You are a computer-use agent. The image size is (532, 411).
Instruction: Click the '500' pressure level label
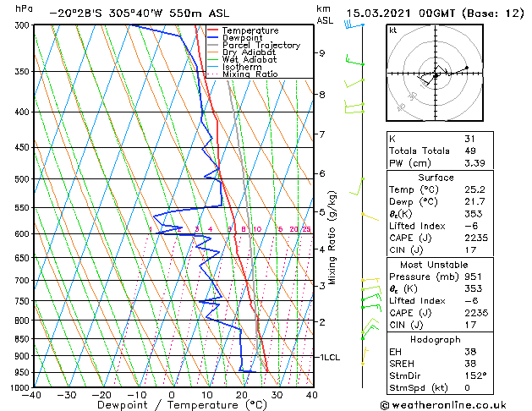tap(24, 179)
